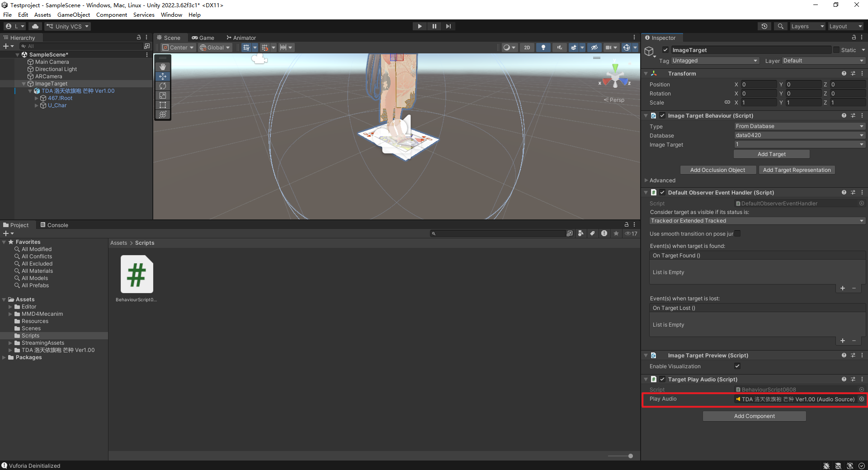The height and width of the screenshot is (470, 868).
Task: Add an On Target Found event entry
Action: (843, 288)
